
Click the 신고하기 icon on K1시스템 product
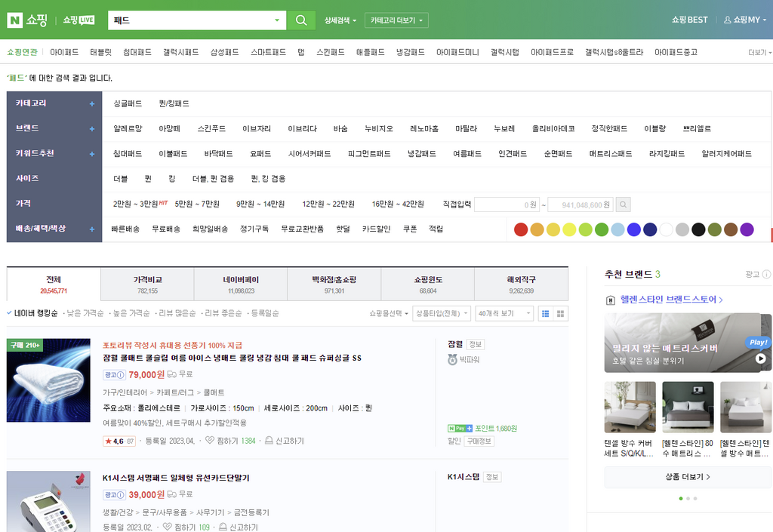point(223,527)
